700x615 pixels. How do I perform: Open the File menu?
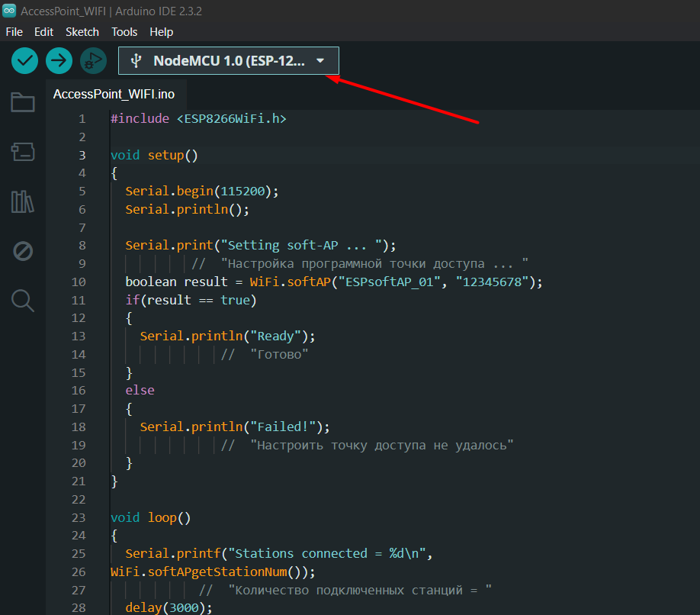coord(14,32)
